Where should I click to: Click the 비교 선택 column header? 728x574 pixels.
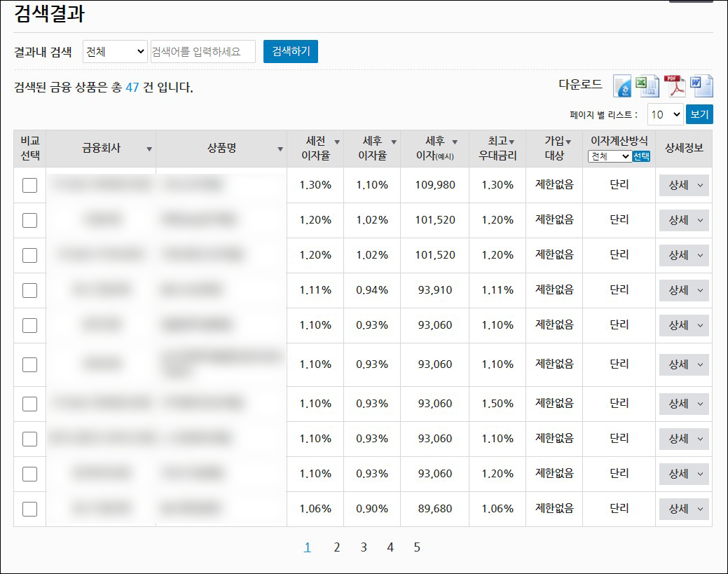point(30,148)
